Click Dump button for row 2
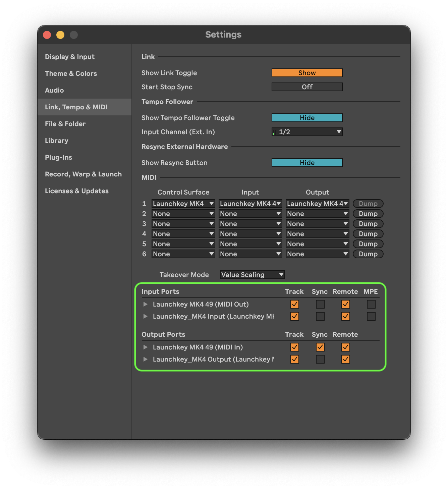The image size is (448, 489). (368, 214)
